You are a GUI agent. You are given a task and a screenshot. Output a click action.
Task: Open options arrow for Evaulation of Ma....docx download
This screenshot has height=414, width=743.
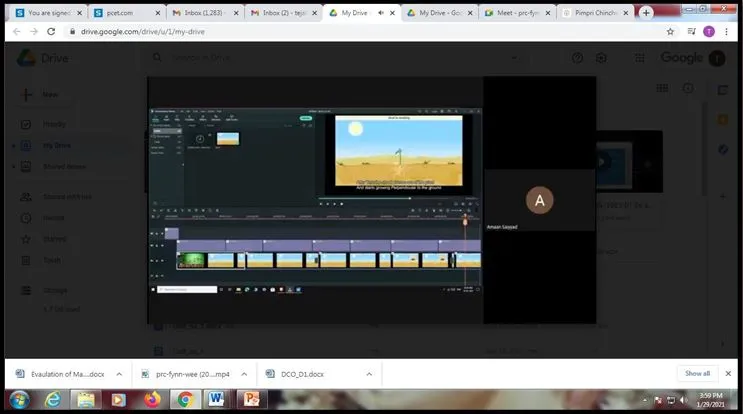(x=119, y=374)
